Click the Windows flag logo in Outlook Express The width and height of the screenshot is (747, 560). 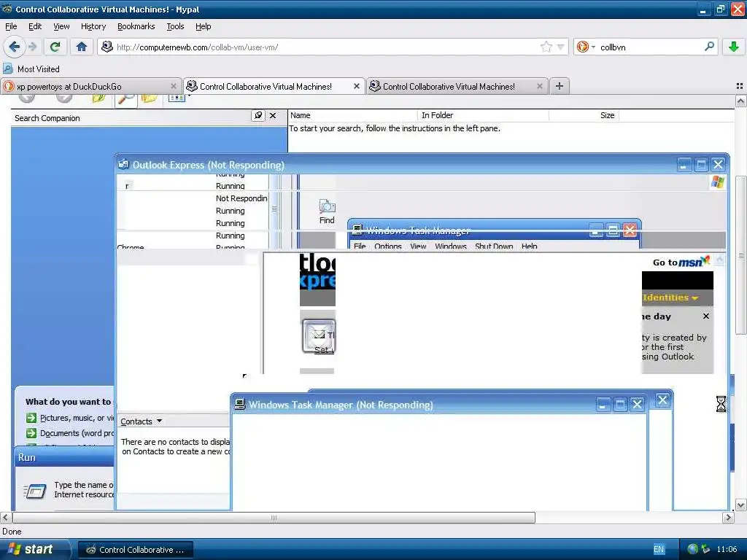(717, 182)
